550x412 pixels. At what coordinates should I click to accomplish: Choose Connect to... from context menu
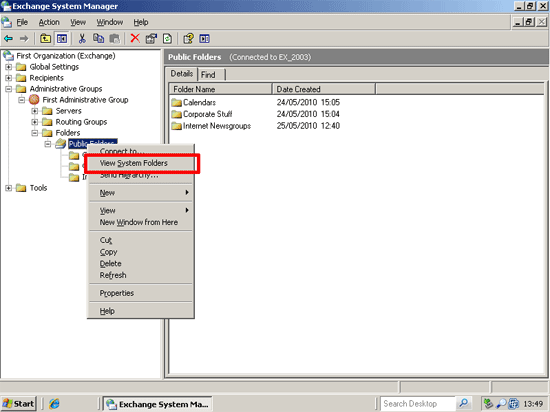click(x=141, y=151)
